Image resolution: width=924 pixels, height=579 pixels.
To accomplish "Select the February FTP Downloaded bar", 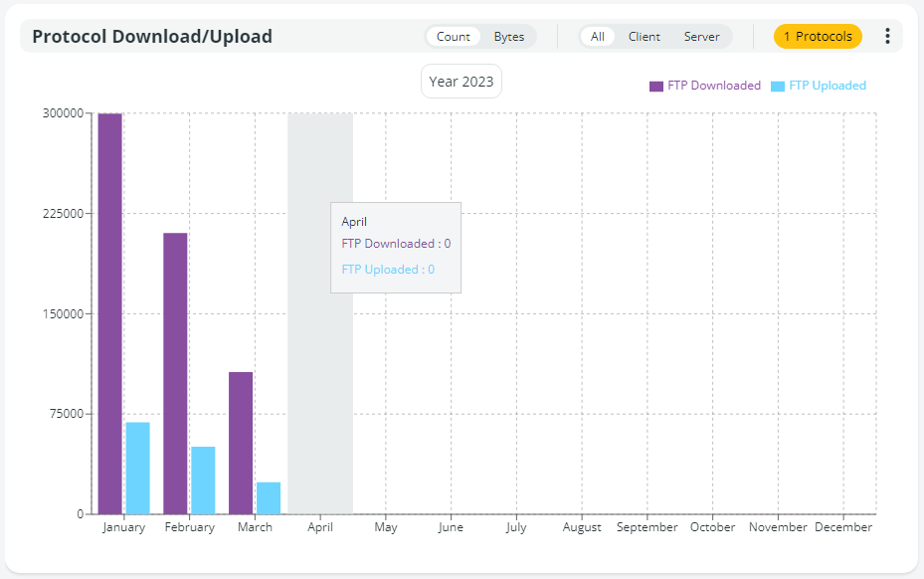I will coord(175,373).
